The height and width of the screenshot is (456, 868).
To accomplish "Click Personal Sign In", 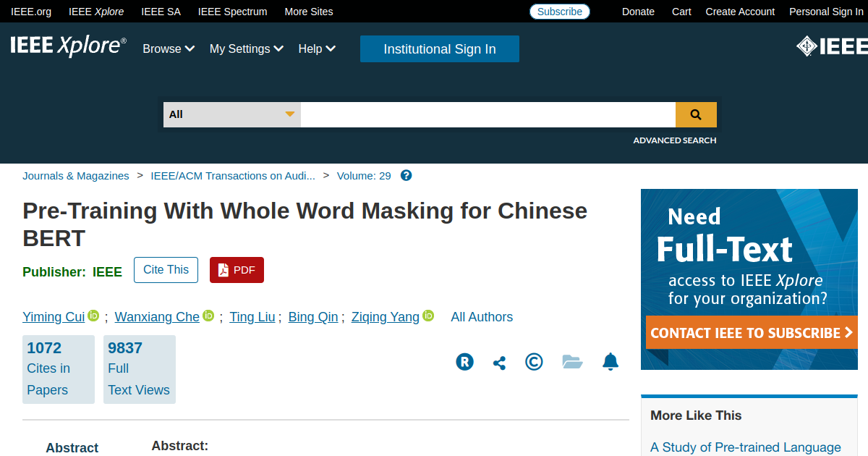I will point(826,12).
